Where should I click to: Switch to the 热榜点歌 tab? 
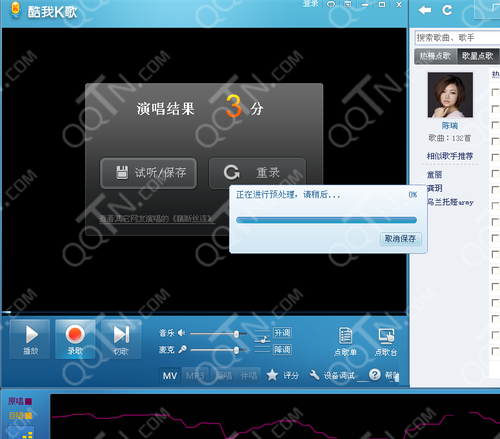[x=435, y=56]
